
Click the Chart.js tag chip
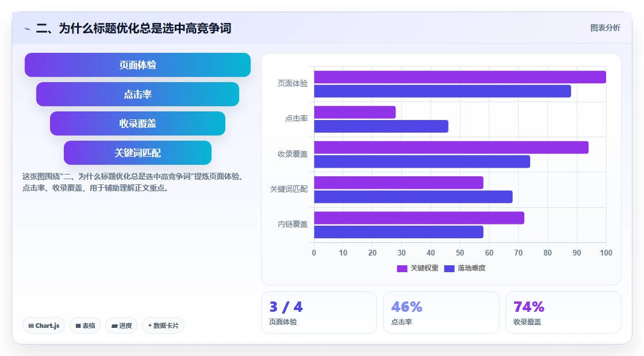[44, 326]
